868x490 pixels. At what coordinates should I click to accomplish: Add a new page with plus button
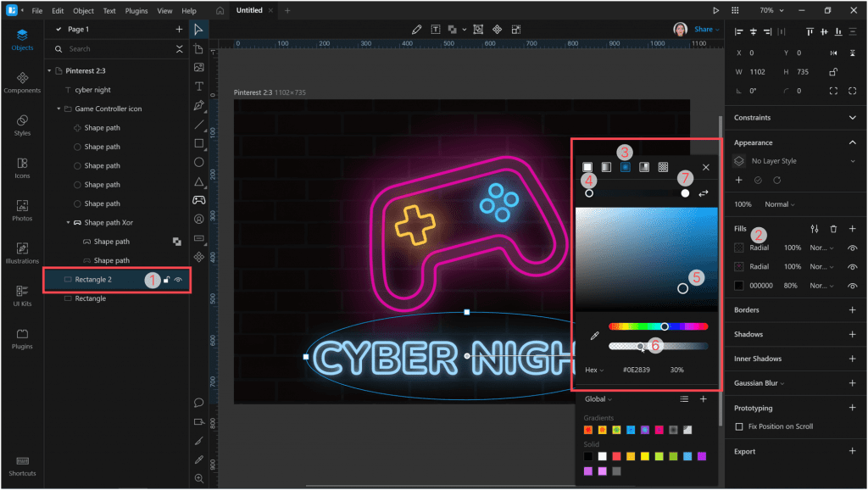coord(179,30)
